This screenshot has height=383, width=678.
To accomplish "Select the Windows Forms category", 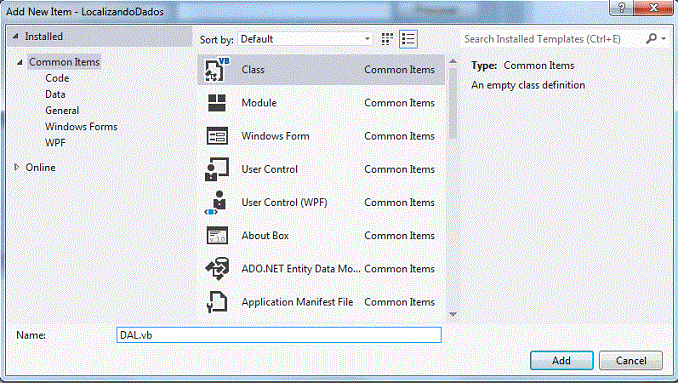I will (81, 127).
